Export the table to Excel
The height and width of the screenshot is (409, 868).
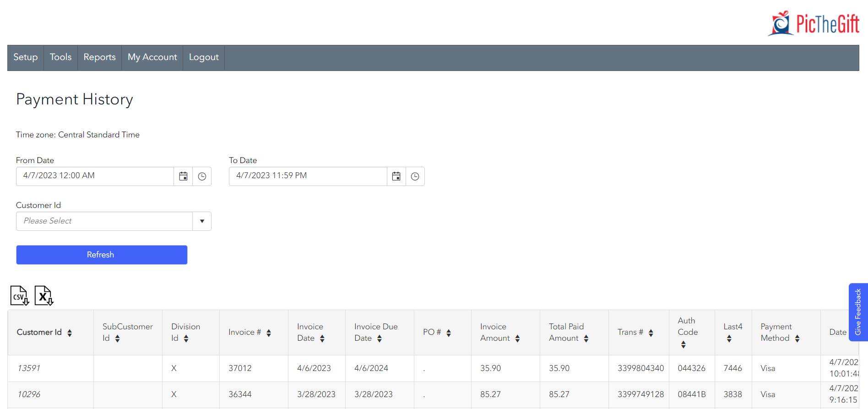[44, 296]
